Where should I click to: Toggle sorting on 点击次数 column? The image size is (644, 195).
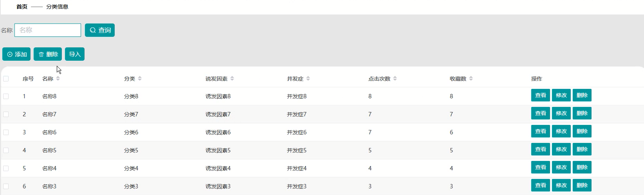click(x=395, y=79)
